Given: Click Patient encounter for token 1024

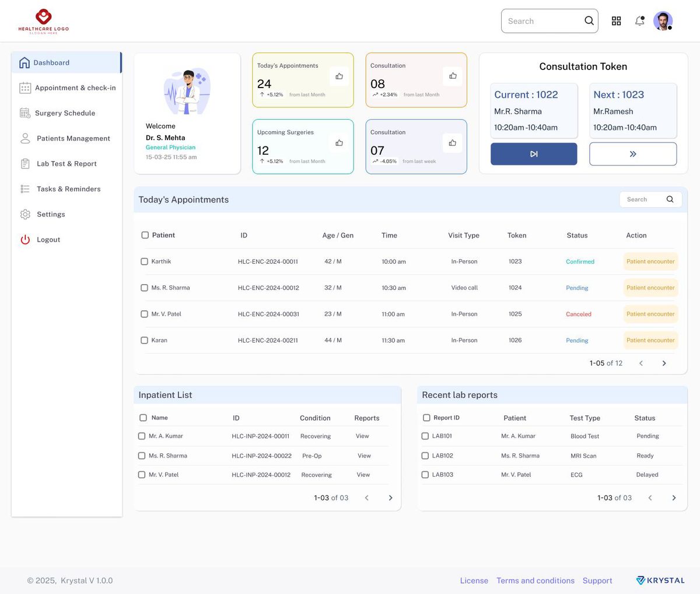Looking at the screenshot, I should click(650, 288).
